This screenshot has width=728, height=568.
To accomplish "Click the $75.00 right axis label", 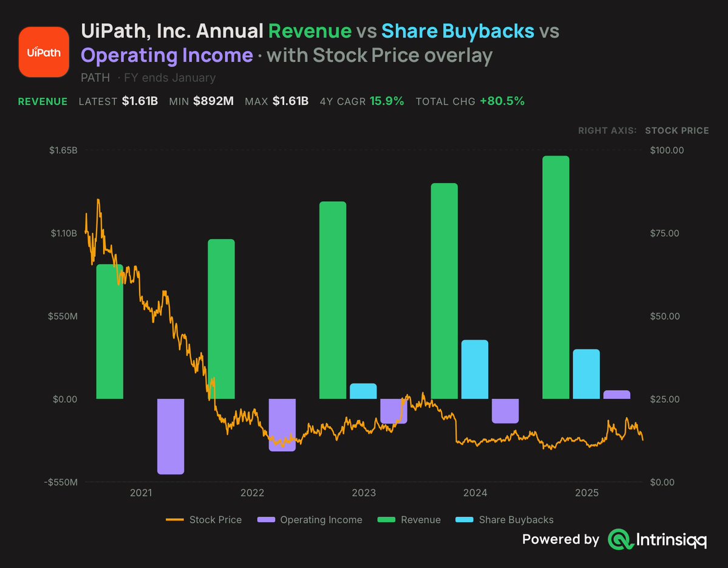I will (x=664, y=233).
